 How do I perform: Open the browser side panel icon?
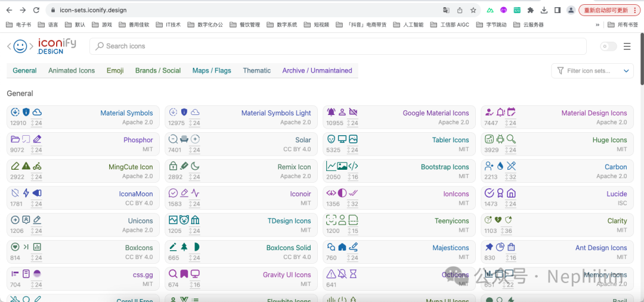(x=558, y=10)
